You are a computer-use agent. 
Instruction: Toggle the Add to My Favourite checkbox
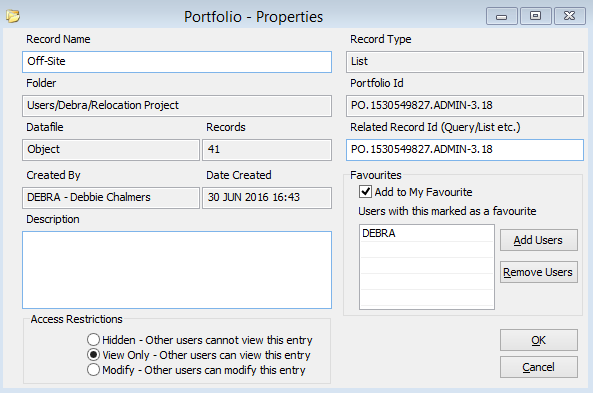click(365, 192)
